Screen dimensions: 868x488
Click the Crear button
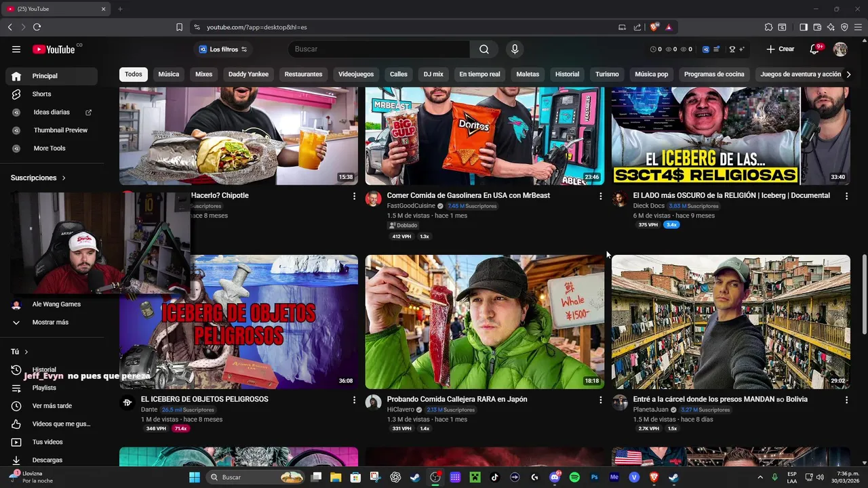(x=781, y=49)
